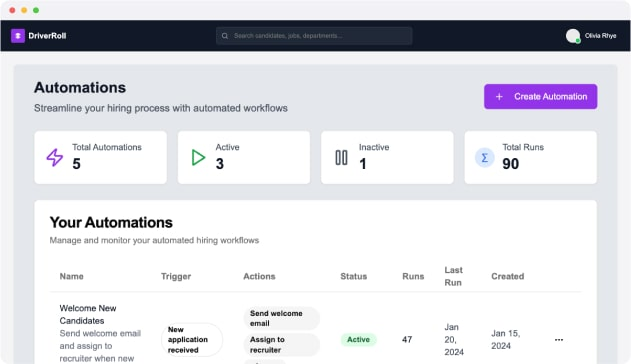Sort by the Runs column header
631x364 pixels.
coord(413,276)
